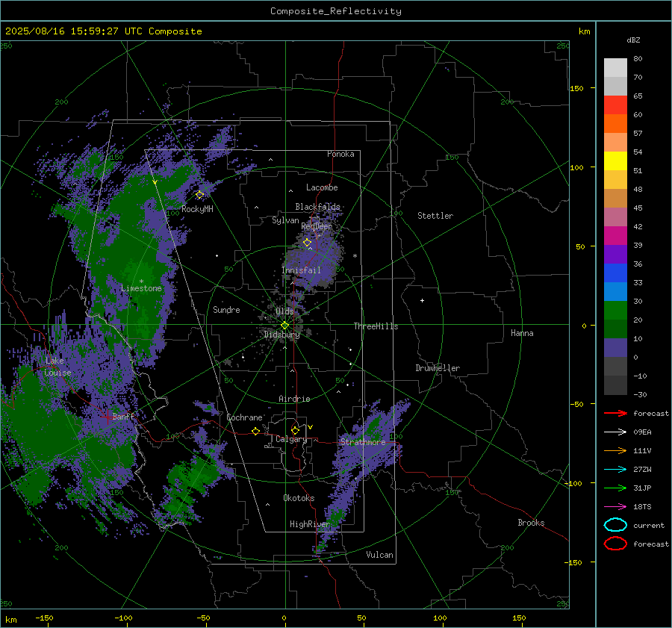Click the yellow V marker northeast of Calgary
The image size is (672, 628).
[311, 427]
